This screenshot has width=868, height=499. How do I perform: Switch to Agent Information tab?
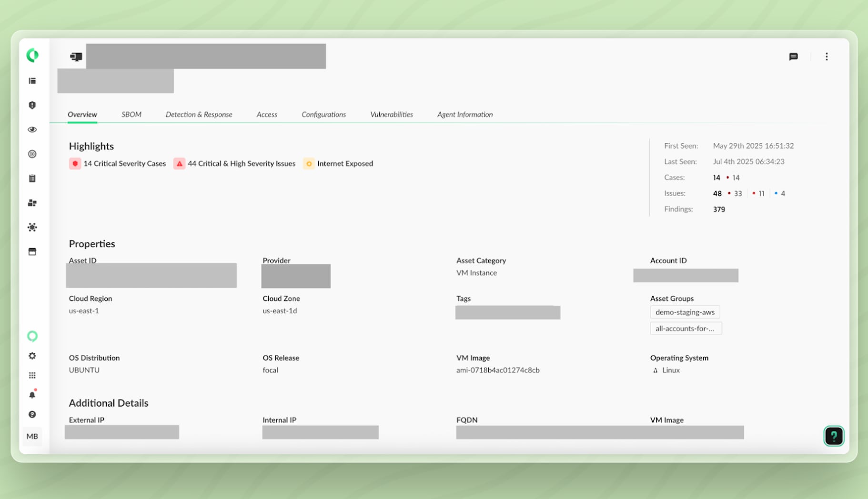tap(465, 114)
